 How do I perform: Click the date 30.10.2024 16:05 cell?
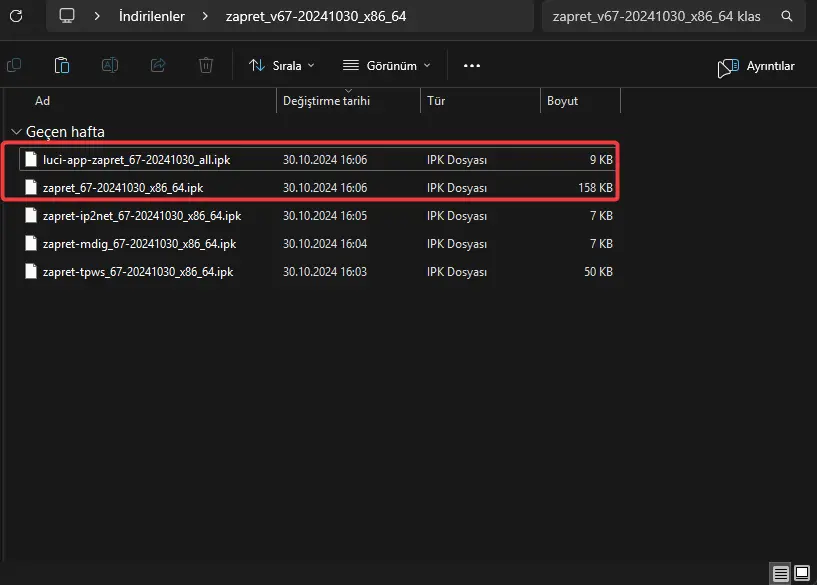pyautogui.click(x=325, y=216)
